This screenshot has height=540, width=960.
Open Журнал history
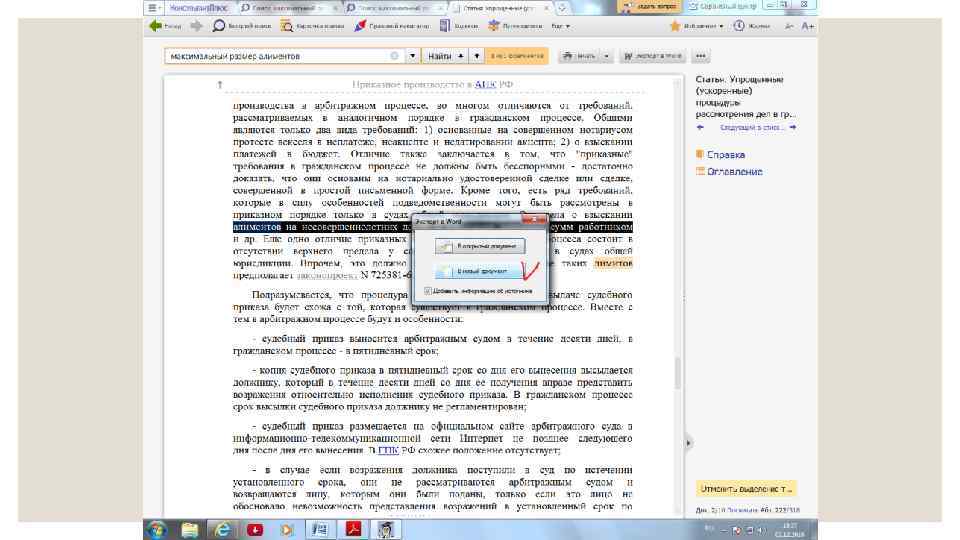pyautogui.click(x=751, y=26)
